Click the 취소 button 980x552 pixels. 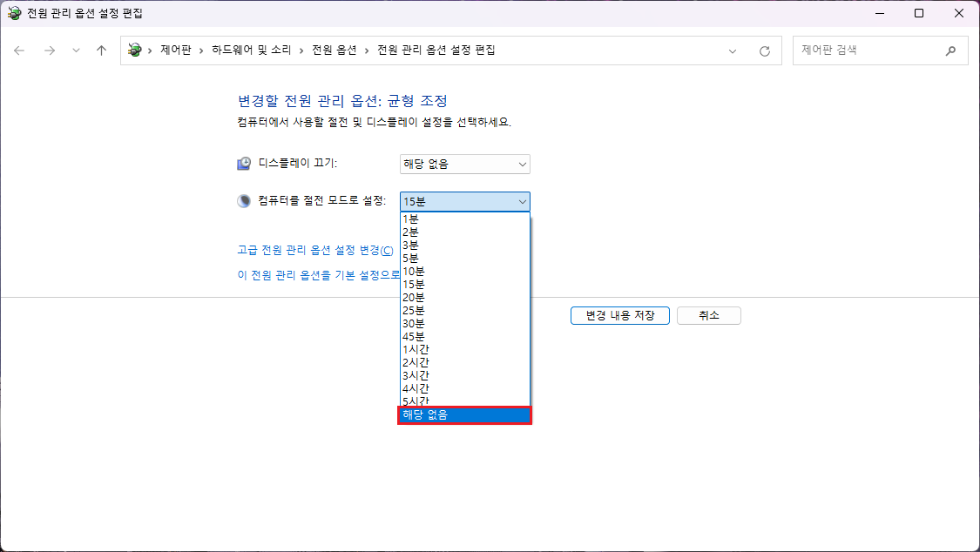tap(707, 315)
